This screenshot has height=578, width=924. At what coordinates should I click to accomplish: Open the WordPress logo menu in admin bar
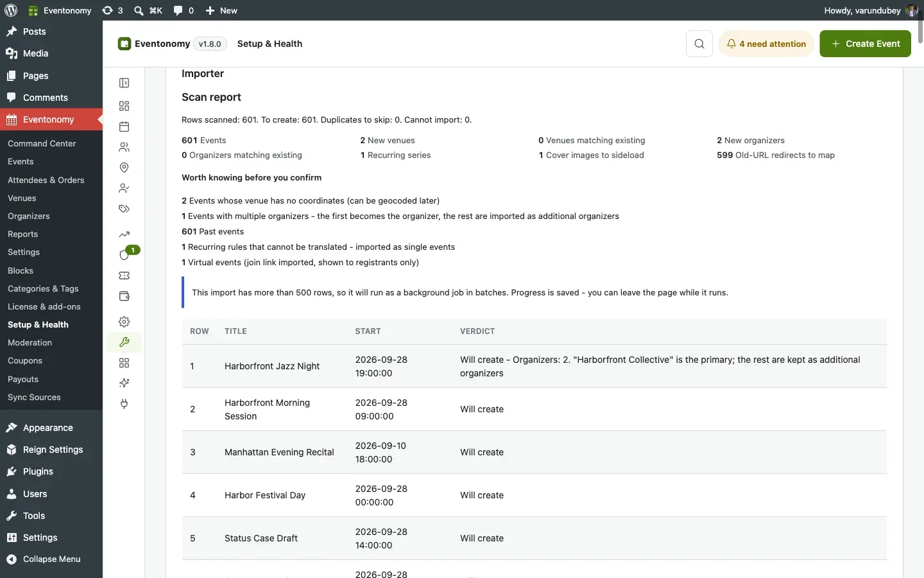(11, 10)
